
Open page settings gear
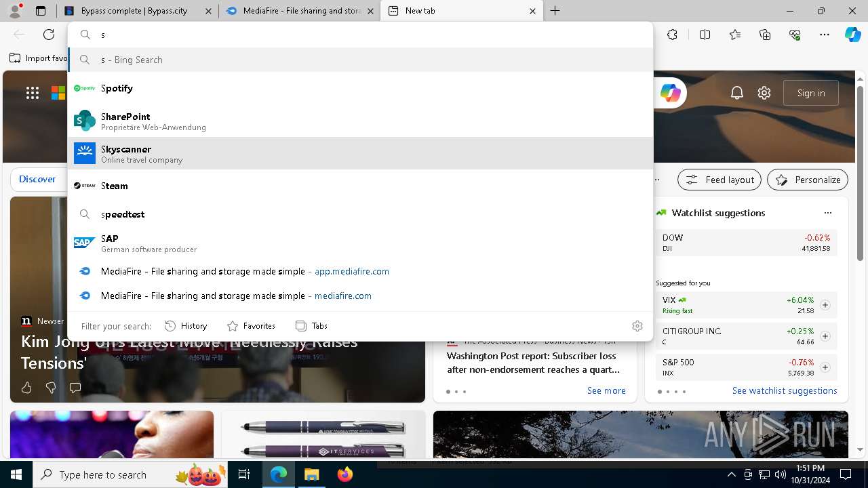pyautogui.click(x=764, y=93)
